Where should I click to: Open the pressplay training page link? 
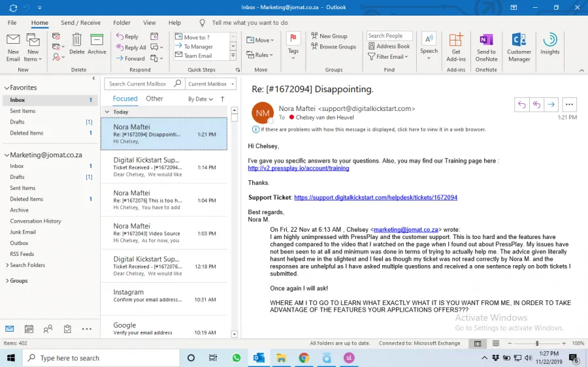click(x=299, y=168)
